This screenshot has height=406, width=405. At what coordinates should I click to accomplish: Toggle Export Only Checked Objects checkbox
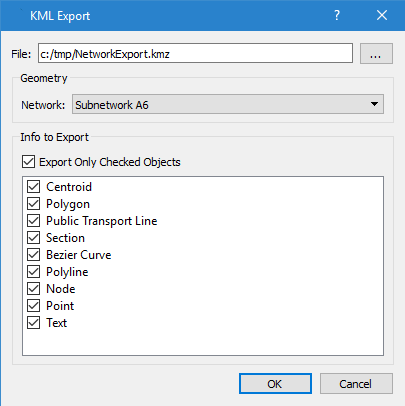(28, 162)
